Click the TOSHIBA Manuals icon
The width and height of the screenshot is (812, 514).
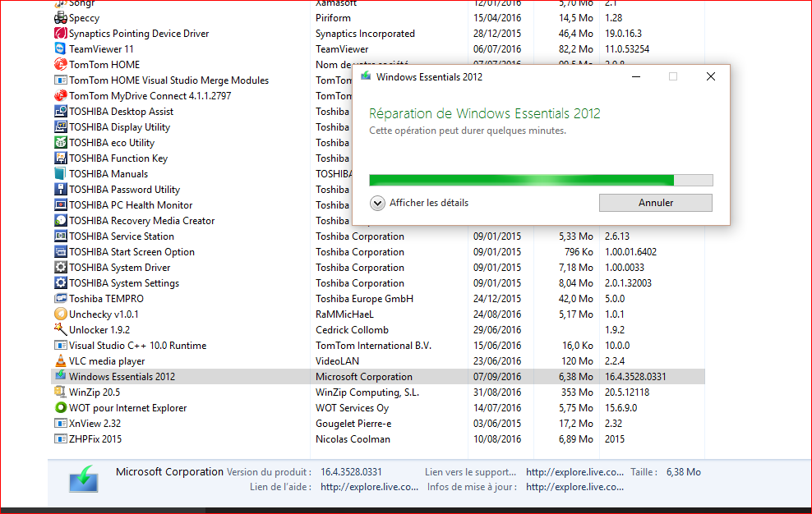point(61,174)
